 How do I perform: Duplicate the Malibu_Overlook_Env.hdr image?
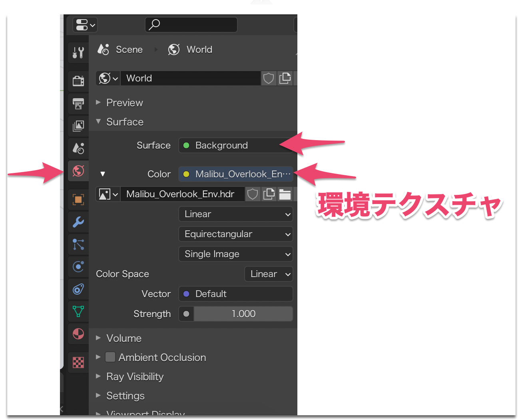pyautogui.click(x=269, y=194)
